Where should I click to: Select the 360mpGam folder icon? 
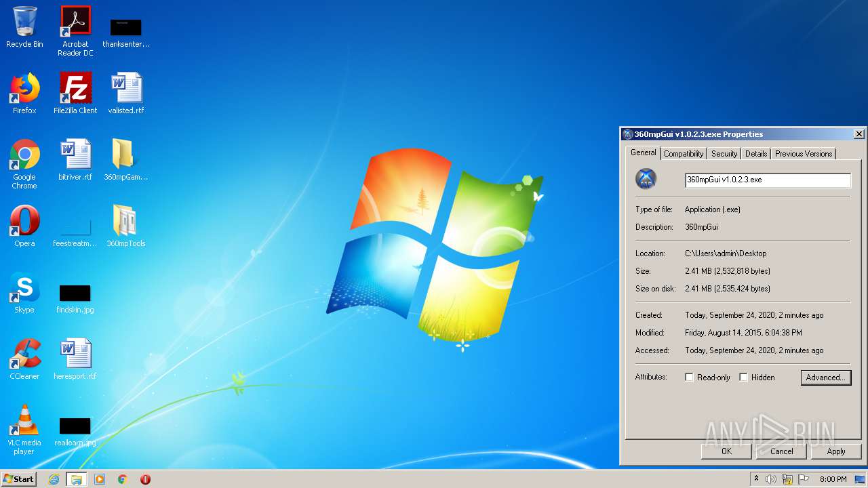[x=126, y=160]
